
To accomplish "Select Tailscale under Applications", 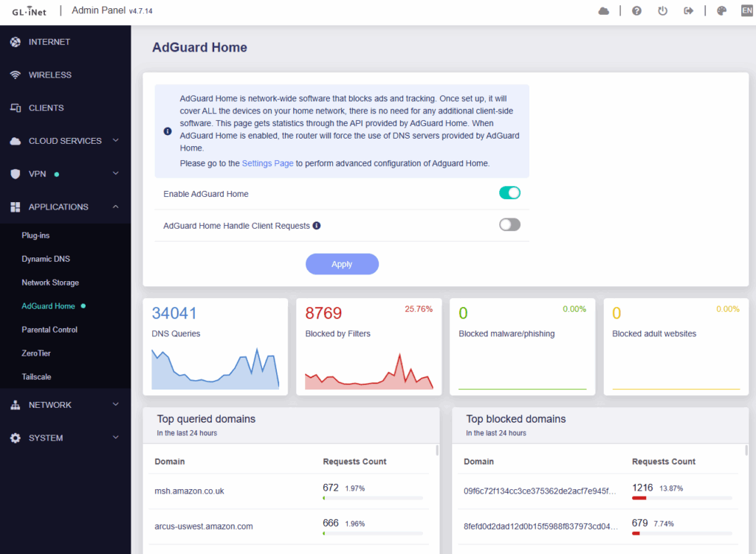I will [36, 377].
